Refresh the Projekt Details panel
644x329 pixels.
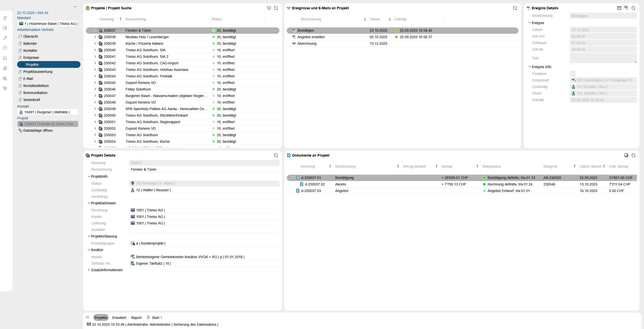click(x=276, y=155)
